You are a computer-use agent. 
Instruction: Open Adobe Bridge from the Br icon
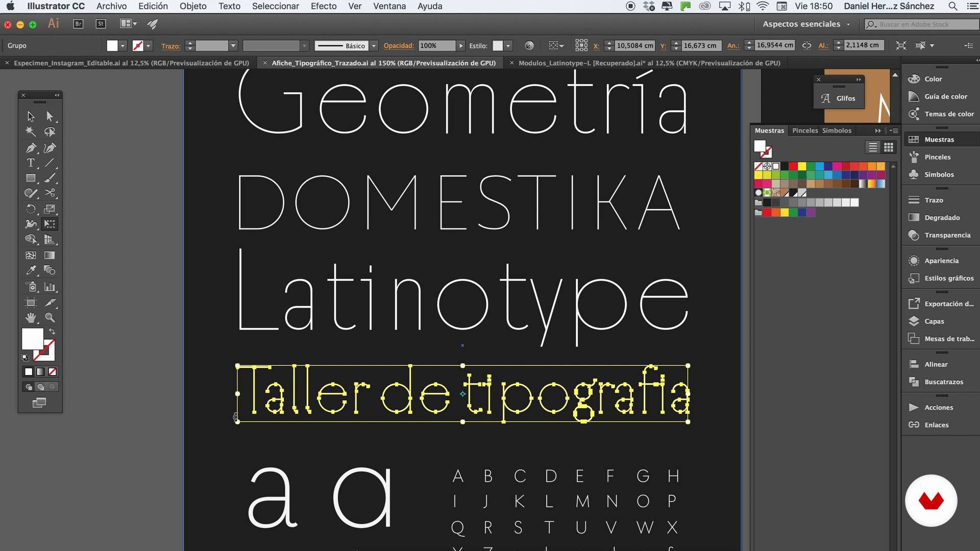pos(78,24)
